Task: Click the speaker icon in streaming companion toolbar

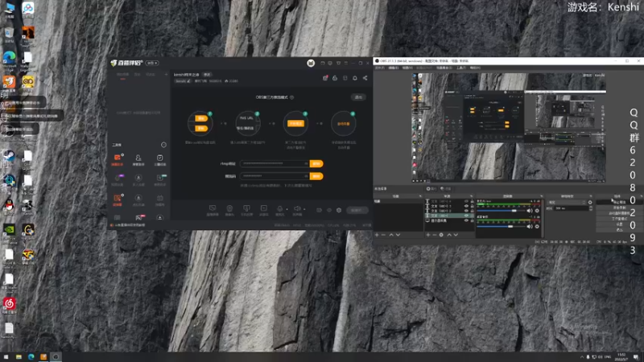Action: 297,209
